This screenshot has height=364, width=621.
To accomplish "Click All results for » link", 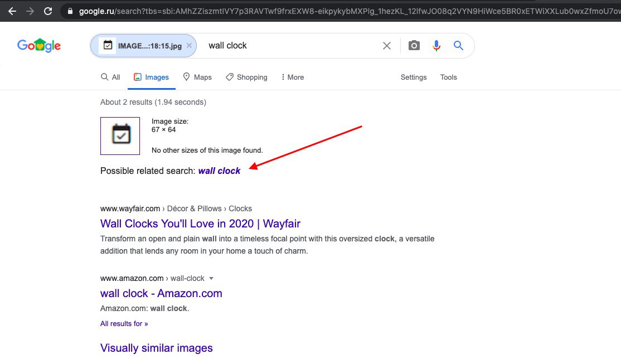I will point(124,324).
